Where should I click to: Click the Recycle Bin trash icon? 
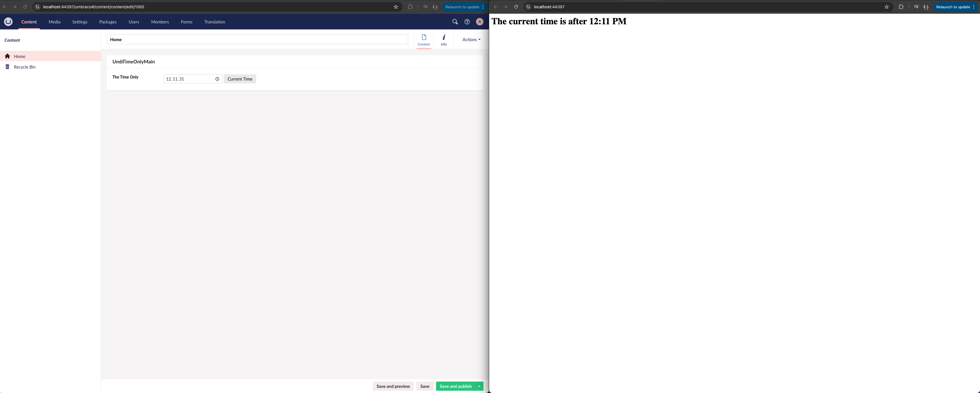[7, 67]
